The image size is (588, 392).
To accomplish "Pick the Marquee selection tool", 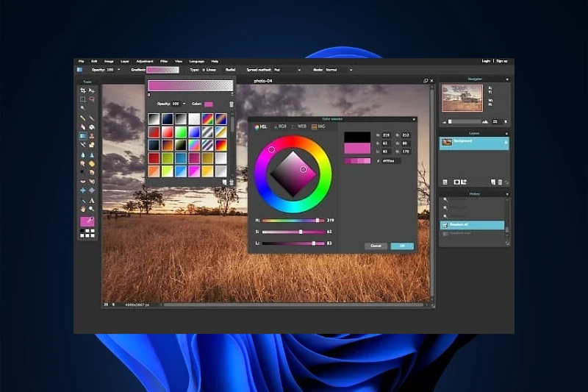I will 83,99.
